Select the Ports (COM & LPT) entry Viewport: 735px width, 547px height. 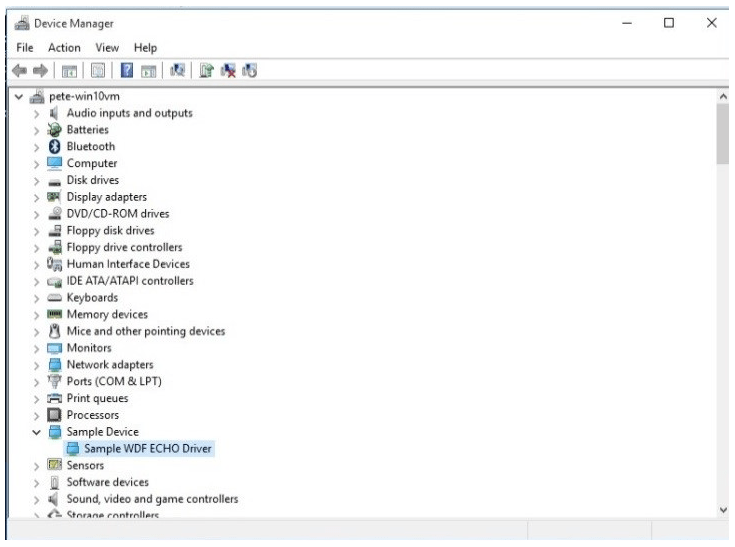(x=113, y=381)
